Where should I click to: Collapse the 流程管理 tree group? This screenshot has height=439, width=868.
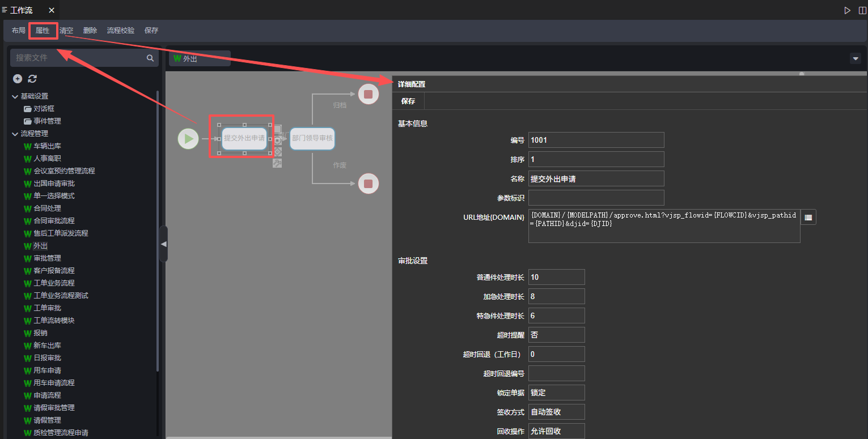tap(15, 134)
